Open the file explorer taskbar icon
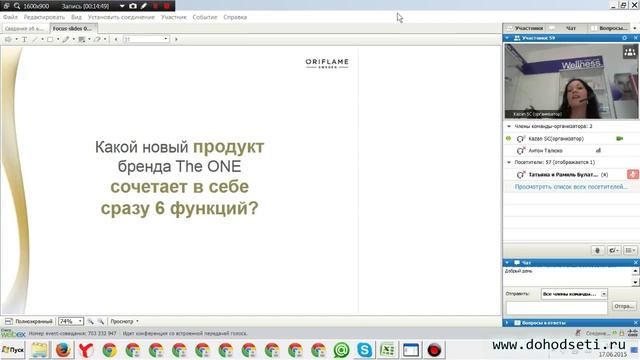 coord(40,350)
